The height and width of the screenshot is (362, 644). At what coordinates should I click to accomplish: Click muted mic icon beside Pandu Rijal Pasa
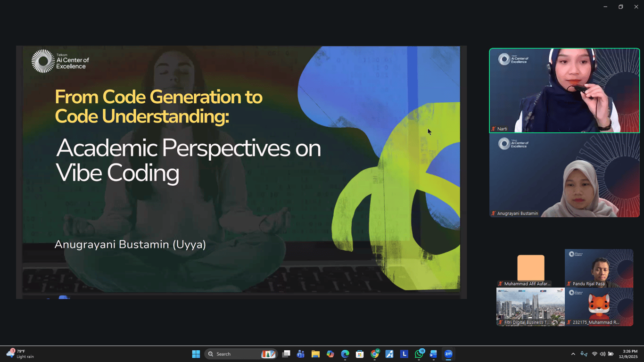[569, 284]
